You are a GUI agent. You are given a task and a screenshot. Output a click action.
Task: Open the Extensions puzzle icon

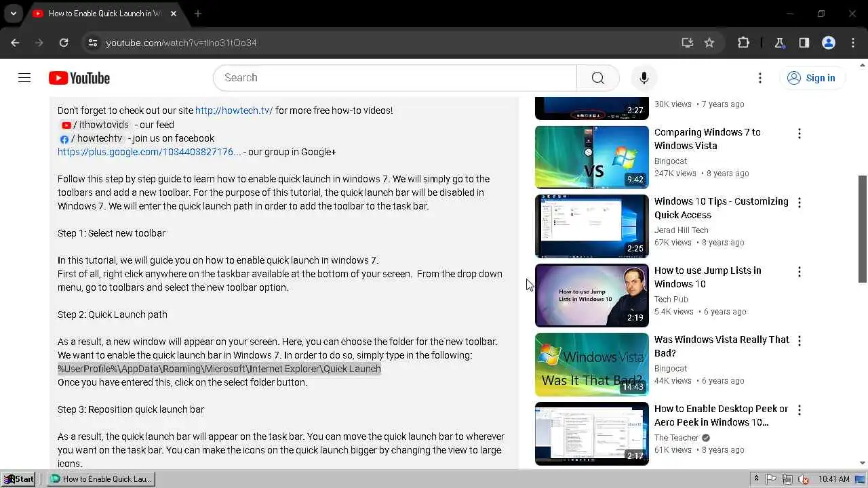(743, 43)
